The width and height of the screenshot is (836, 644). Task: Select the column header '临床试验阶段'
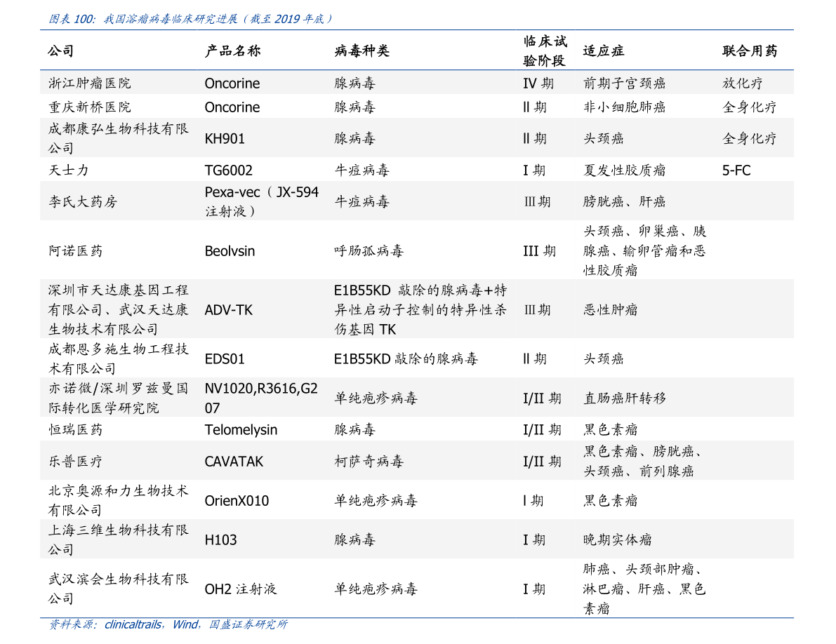click(x=545, y=51)
